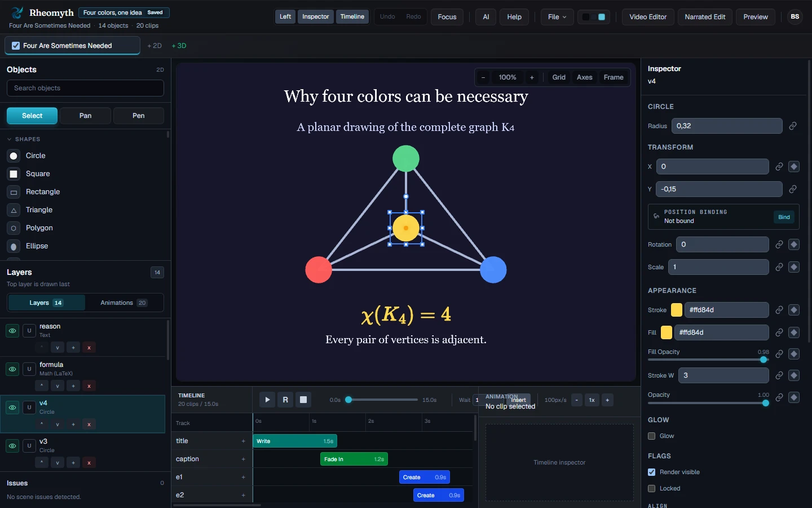This screenshot has width=812, height=508.
Task: Add a new 3D scene tab
Action: [179, 46]
